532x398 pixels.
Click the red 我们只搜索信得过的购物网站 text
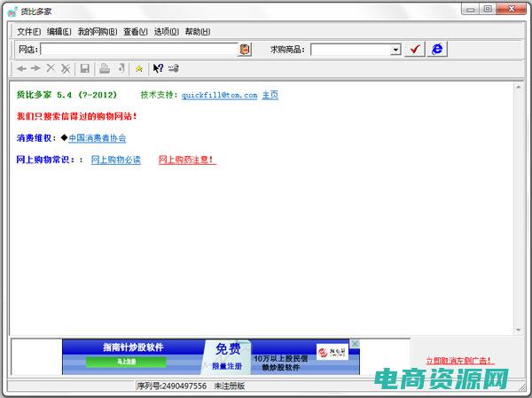[76, 116]
